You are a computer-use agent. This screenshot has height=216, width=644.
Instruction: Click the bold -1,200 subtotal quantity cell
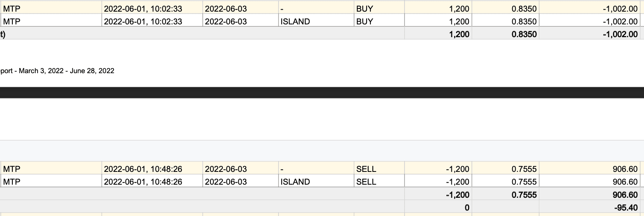457,195
